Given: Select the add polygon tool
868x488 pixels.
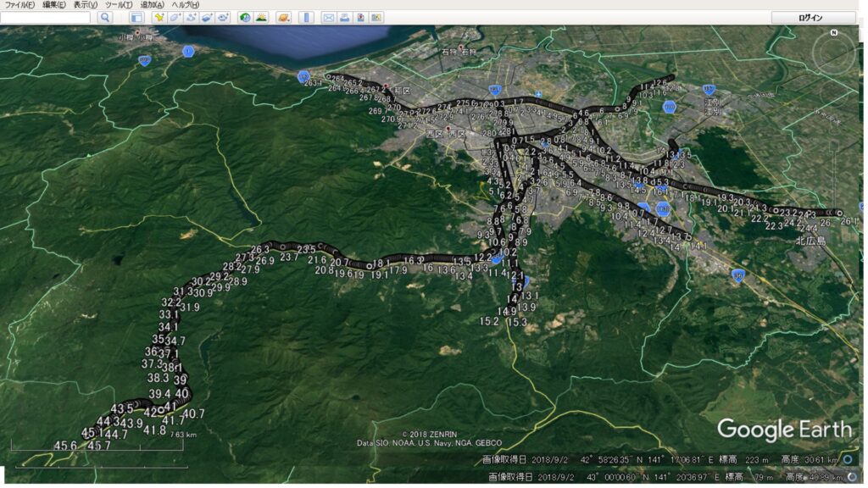Looking at the screenshot, I should [175, 17].
